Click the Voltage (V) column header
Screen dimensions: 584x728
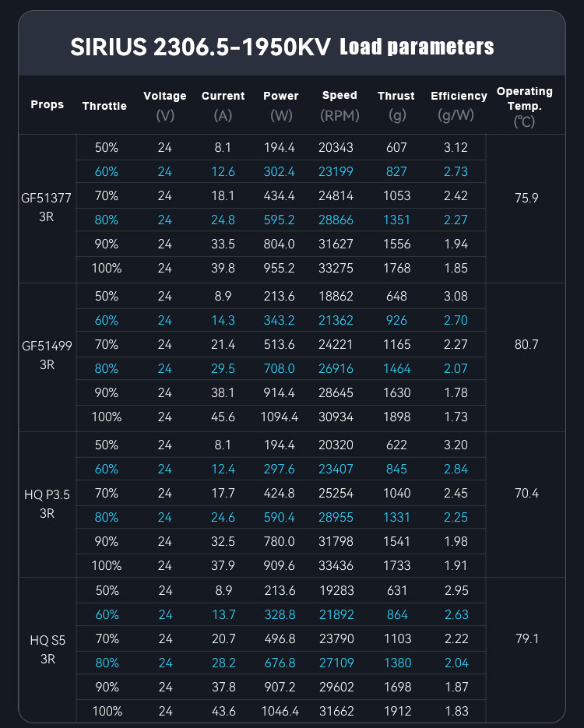pos(165,105)
